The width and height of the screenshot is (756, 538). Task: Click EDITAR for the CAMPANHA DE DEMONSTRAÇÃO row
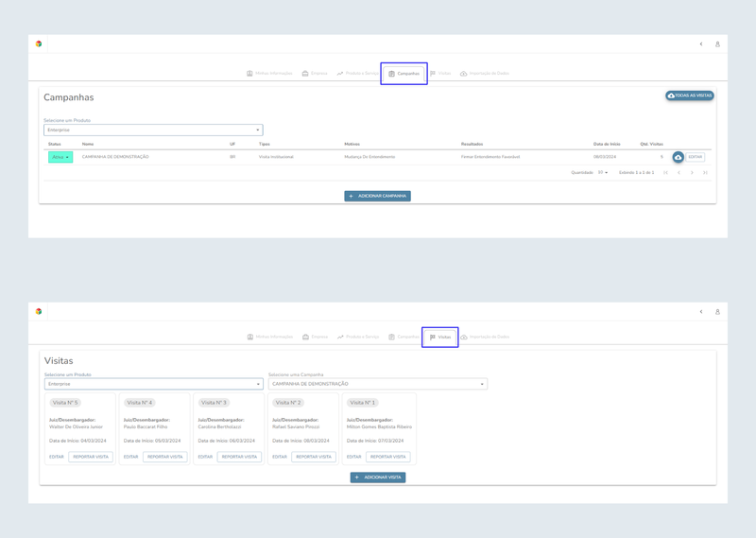(696, 157)
